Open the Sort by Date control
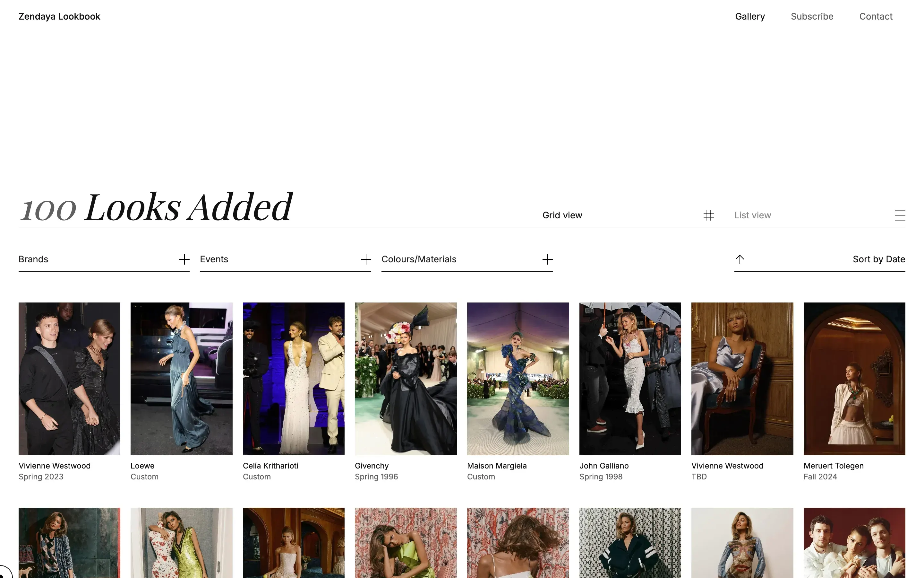 (x=819, y=259)
